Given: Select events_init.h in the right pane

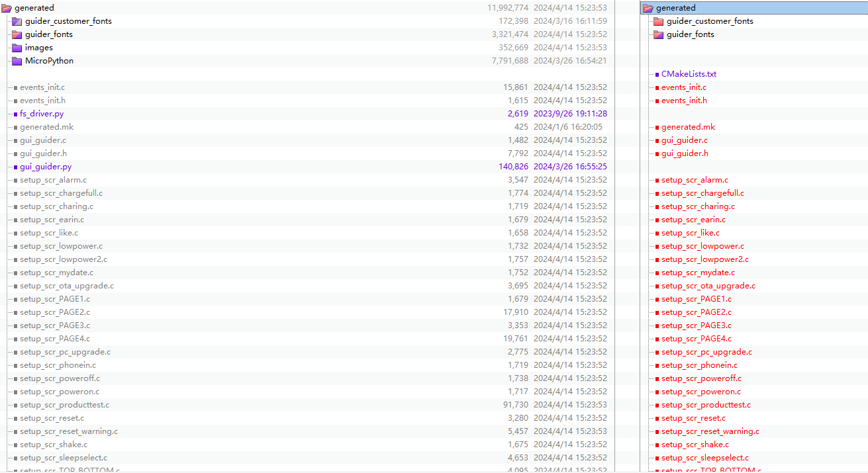Looking at the screenshot, I should point(684,101).
